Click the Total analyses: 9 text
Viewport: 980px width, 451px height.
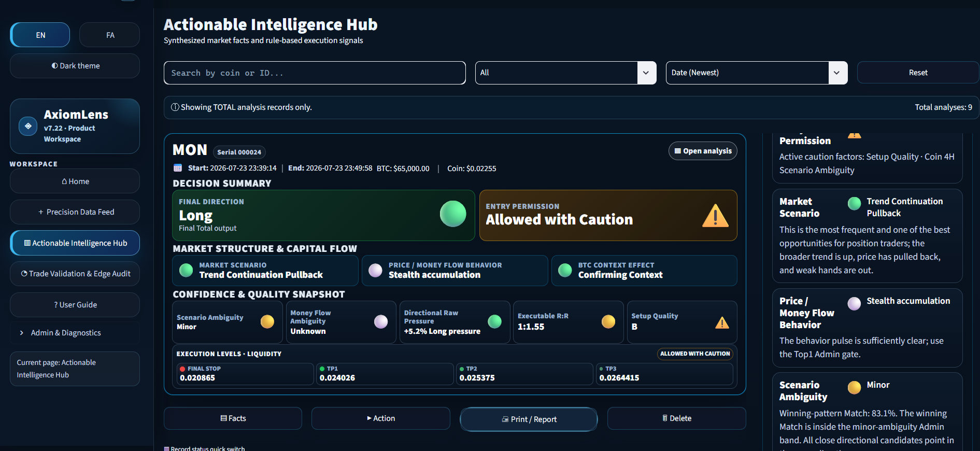pos(943,107)
